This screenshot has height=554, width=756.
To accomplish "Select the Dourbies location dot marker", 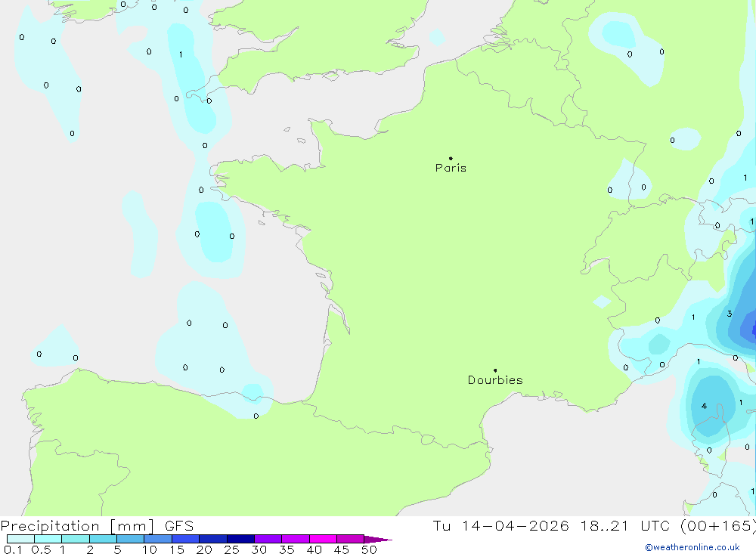I will coord(495,370).
